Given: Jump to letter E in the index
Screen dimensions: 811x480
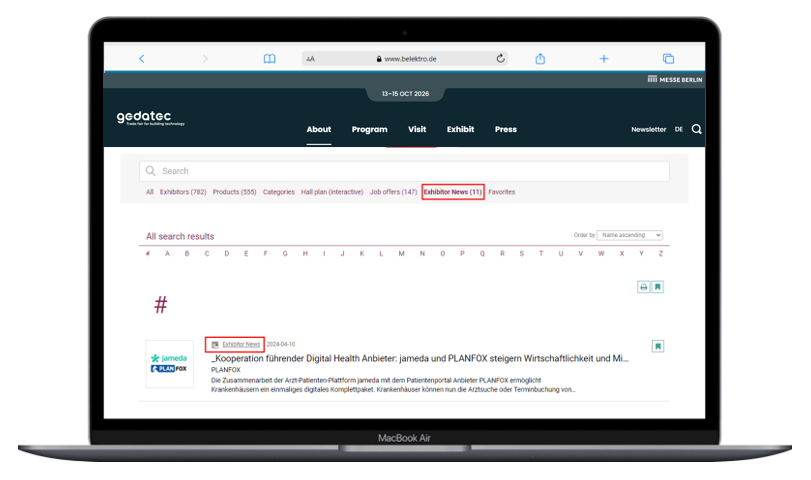Looking at the screenshot, I should (246, 253).
